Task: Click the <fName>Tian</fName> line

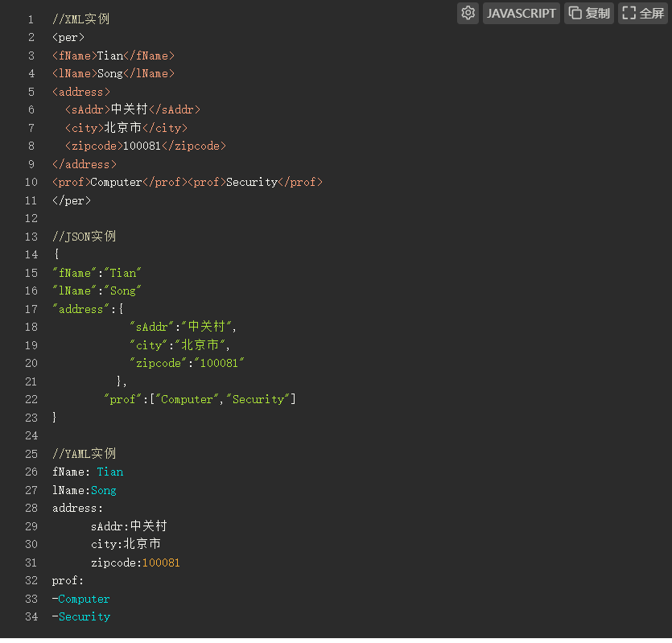Action: [x=113, y=56]
